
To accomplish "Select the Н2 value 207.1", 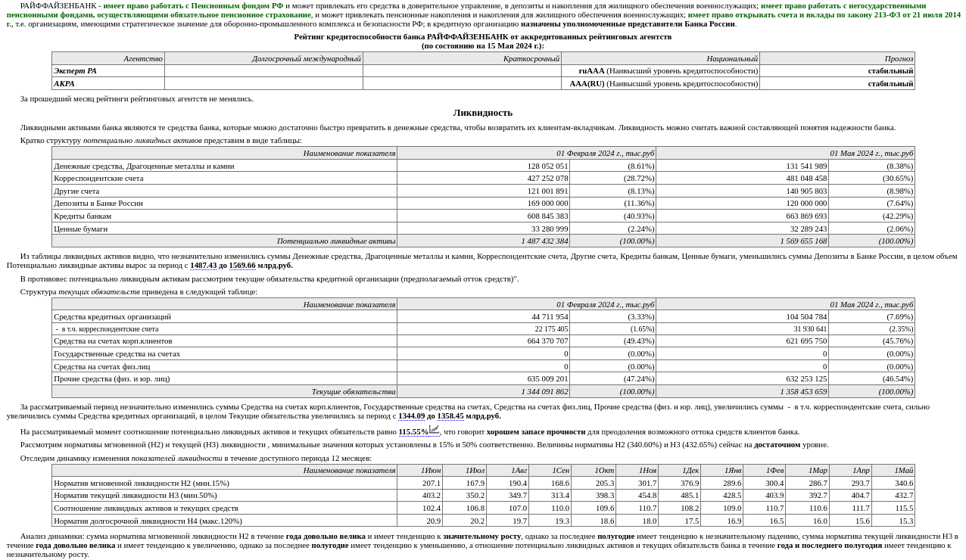I will click(x=431, y=483).
